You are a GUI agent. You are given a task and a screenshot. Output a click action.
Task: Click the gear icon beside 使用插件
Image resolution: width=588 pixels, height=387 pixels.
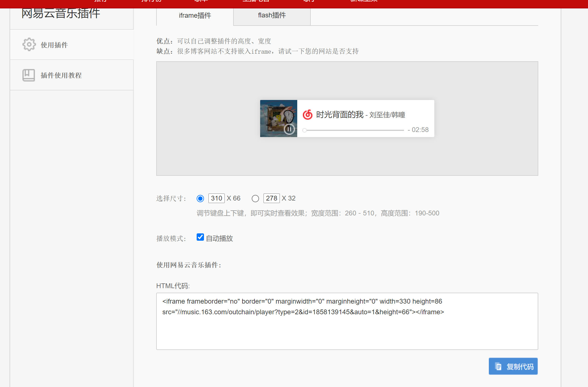point(29,44)
